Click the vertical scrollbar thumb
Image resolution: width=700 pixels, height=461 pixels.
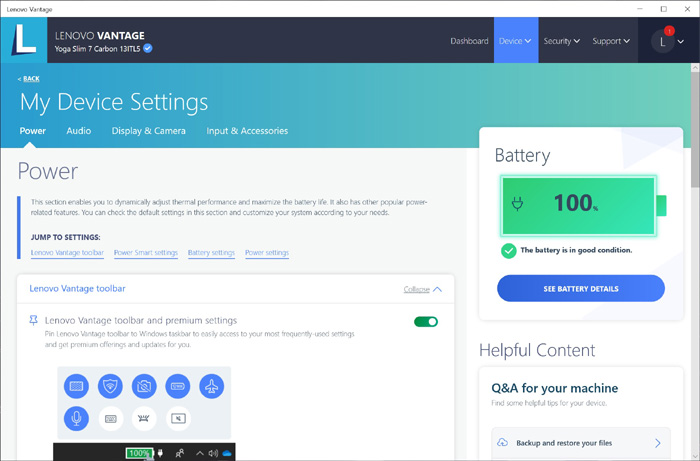pos(695,129)
